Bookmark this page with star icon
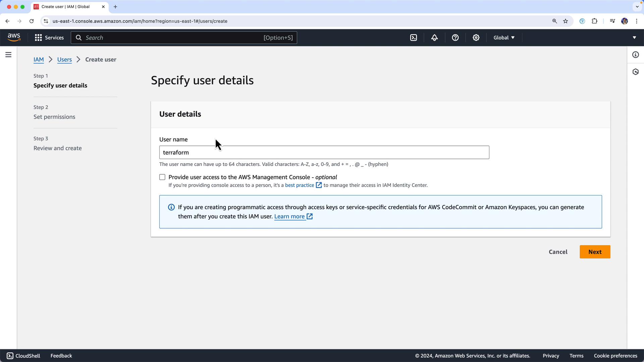The width and height of the screenshot is (644, 362). 566,21
